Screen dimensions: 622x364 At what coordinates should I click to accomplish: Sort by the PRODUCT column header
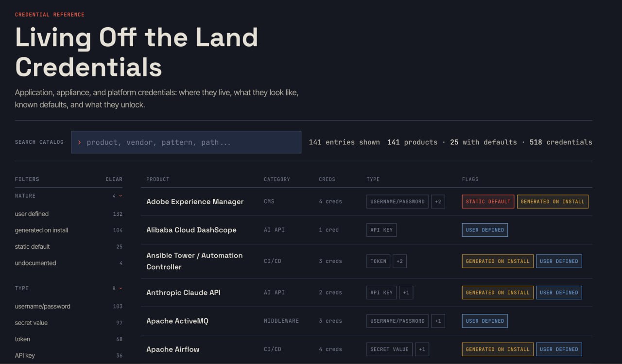pyautogui.click(x=158, y=179)
